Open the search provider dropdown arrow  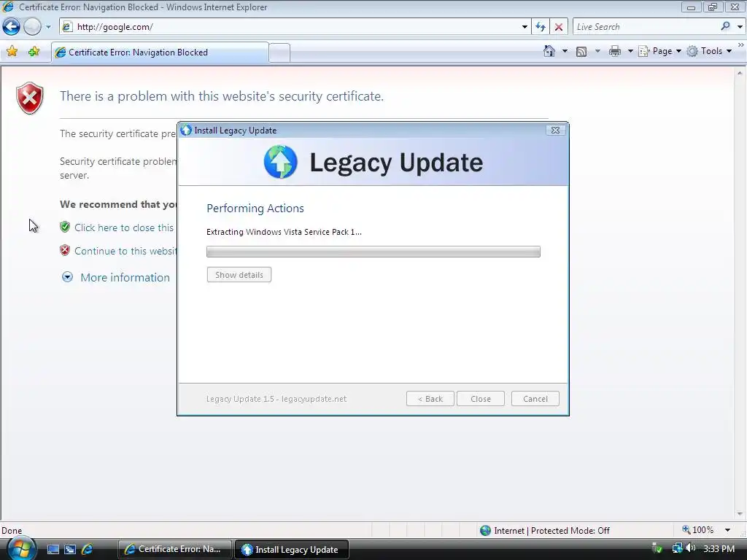click(x=740, y=27)
